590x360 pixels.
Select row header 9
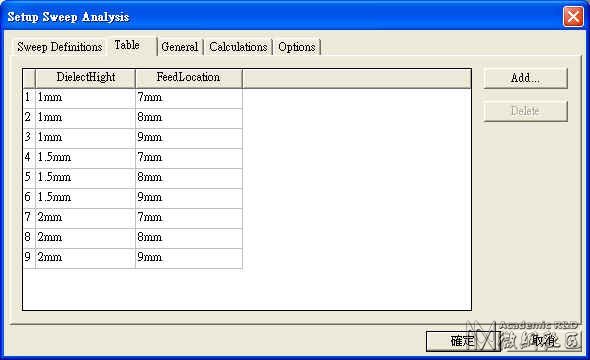point(29,258)
